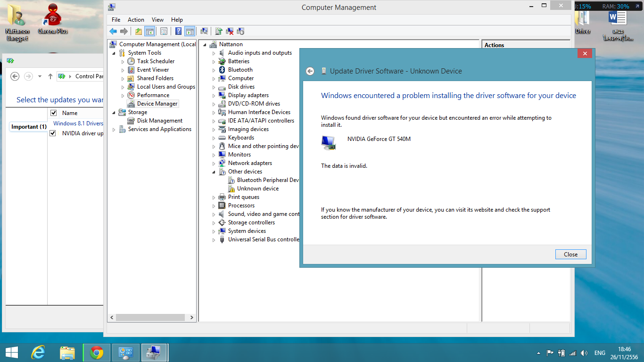The height and width of the screenshot is (362, 644).
Task: Expand Services and Applications node
Action: 114,130
